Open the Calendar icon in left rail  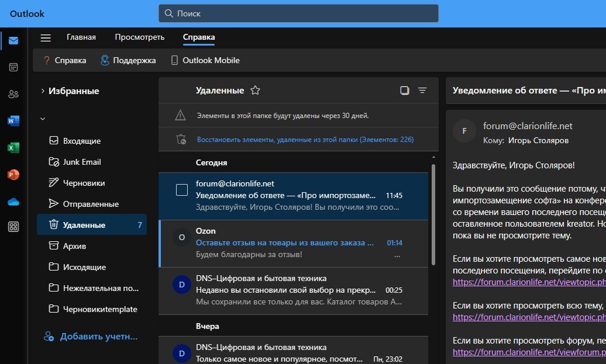[x=13, y=67]
